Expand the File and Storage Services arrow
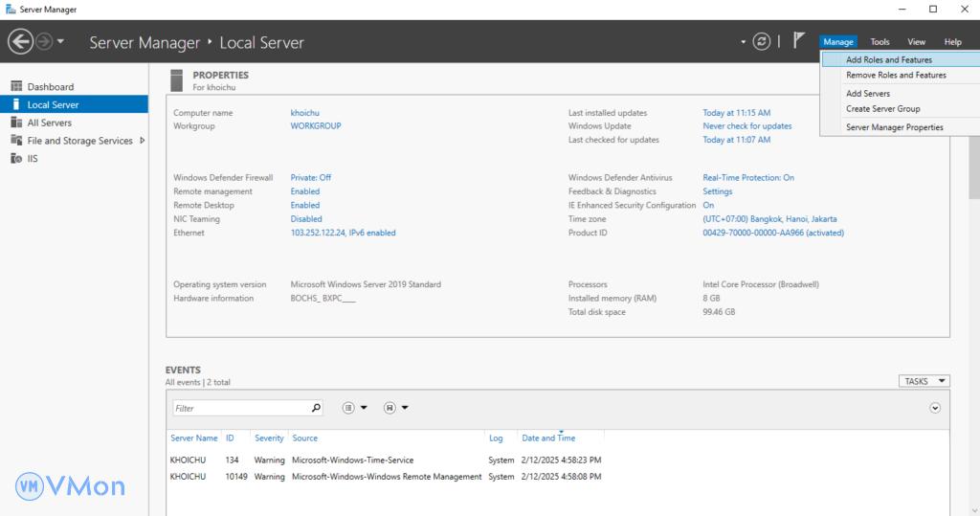Image resolution: width=980 pixels, height=516 pixels. coord(143,141)
